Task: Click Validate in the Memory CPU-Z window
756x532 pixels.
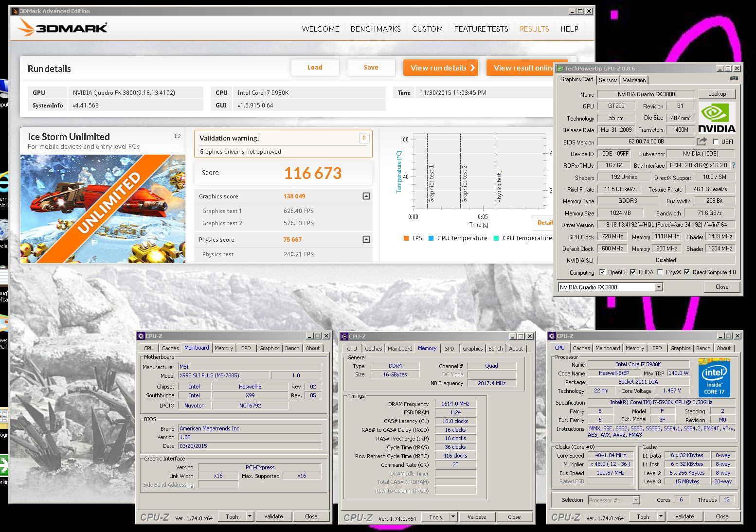Action: coord(477,517)
